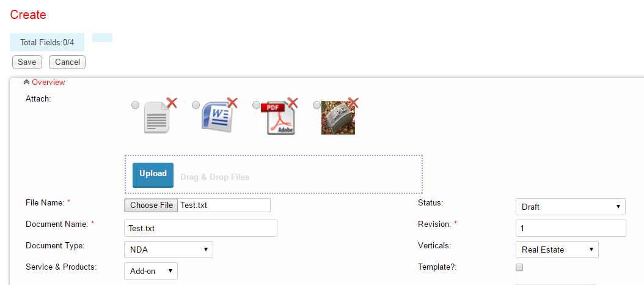Viewport: 644px width, 285px height.
Task: Click the Document Name text field
Action: (x=200, y=228)
